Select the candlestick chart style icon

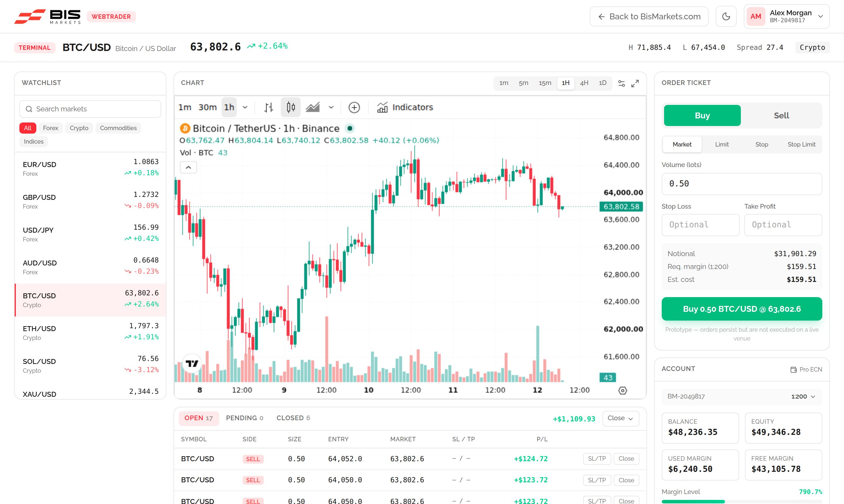291,107
